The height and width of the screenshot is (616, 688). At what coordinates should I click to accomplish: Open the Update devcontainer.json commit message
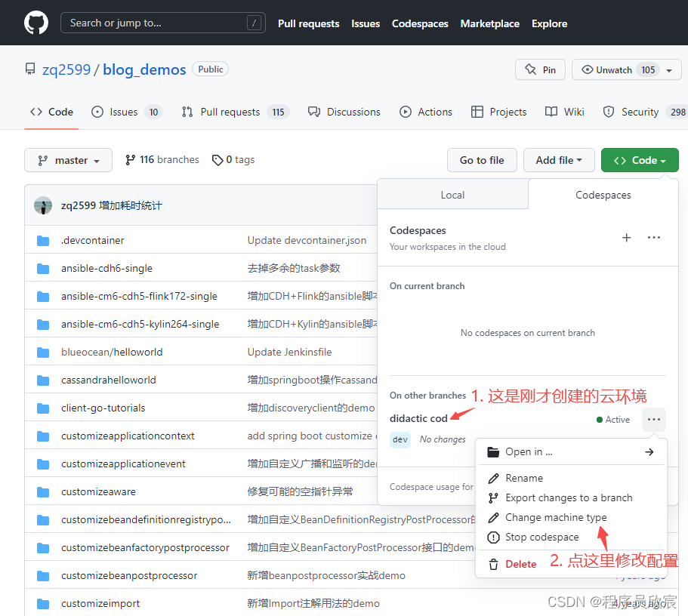(307, 240)
